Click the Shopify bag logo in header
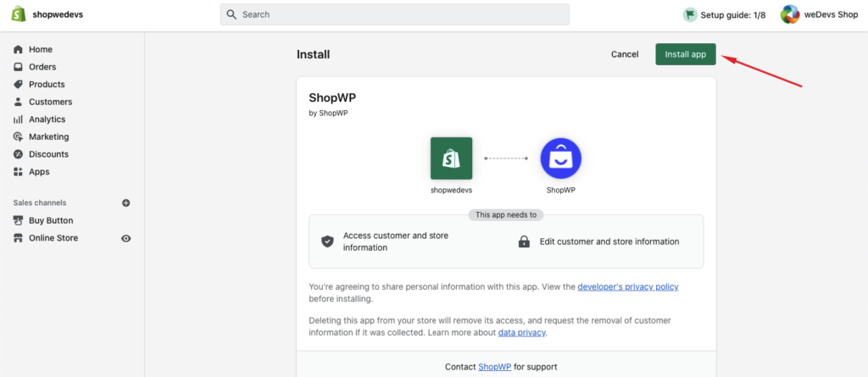This screenshot has width=868, height=377. click(19, 14)
